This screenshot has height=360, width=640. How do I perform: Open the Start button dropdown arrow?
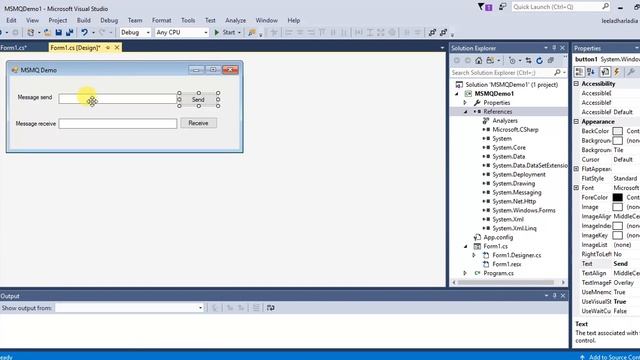pyautogui.click(x=239, y=32)
